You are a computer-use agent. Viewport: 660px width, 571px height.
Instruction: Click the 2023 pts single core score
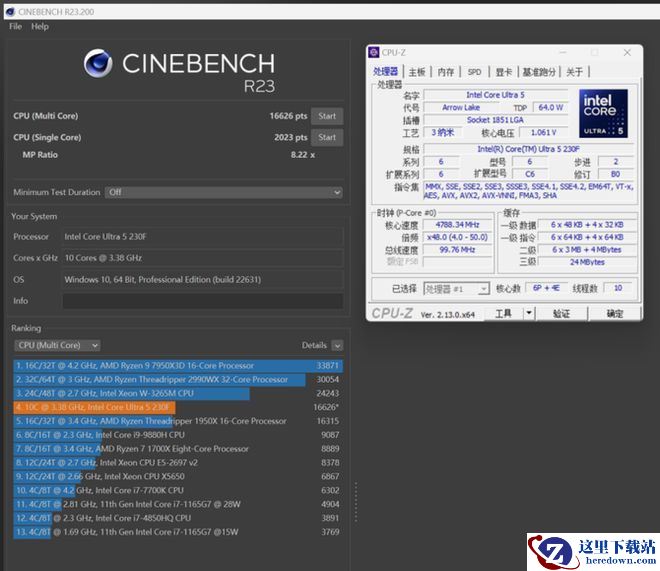pyautogui.click(x=290, y=137)
